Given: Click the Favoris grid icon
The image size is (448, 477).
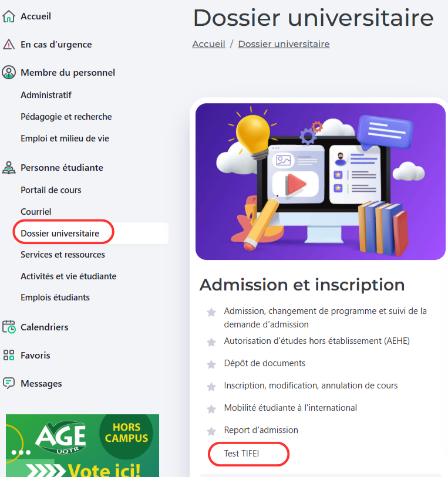Looking at the screenshot, I should (x=9, y=355).
